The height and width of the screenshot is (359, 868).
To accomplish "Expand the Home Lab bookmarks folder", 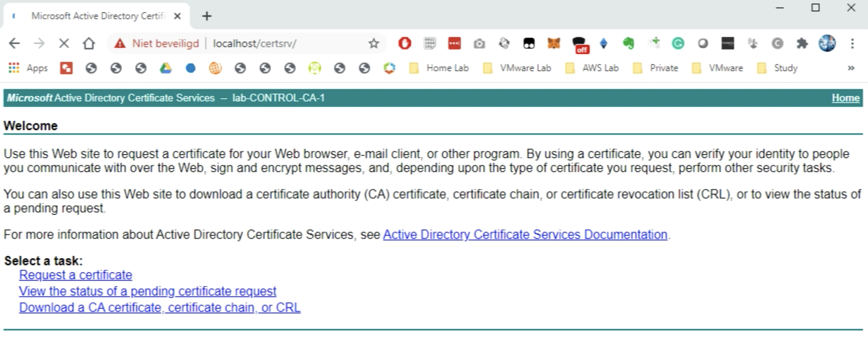I will (x=440, y=68).
